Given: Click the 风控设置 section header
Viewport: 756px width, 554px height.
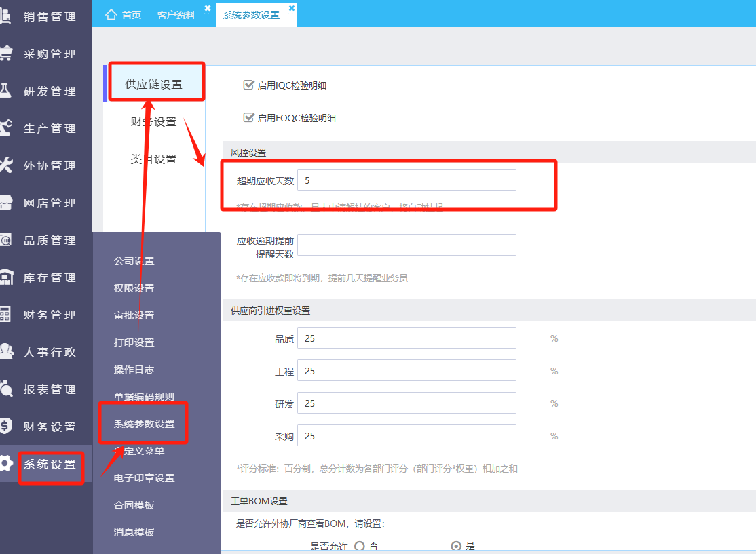Looking at the screenshot, I should pyautogui.click(x=248, y=152).
